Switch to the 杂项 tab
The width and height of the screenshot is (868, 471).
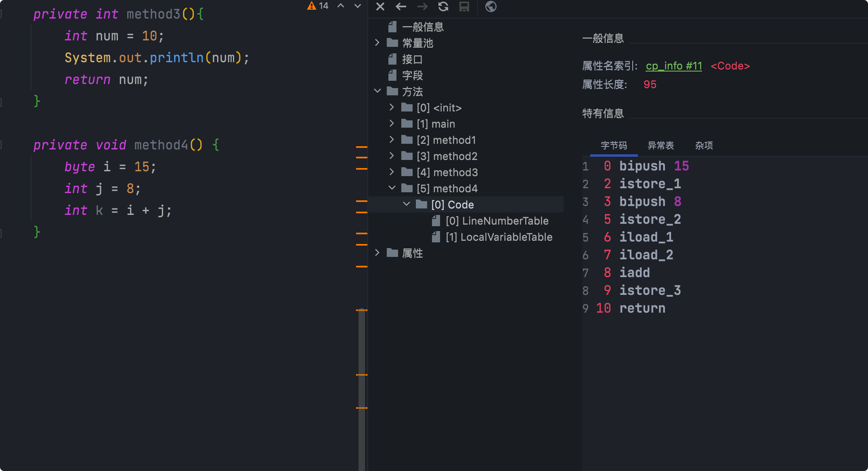pos(704,145)
